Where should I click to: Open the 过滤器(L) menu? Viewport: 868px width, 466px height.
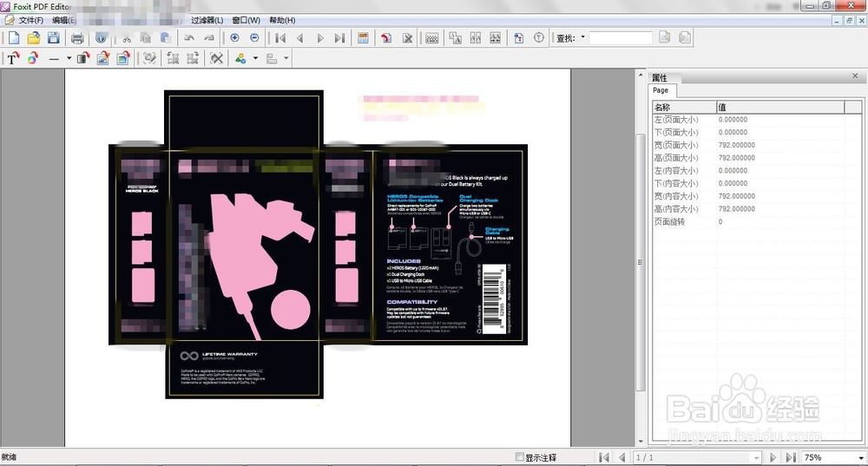[x=207, y=21]
